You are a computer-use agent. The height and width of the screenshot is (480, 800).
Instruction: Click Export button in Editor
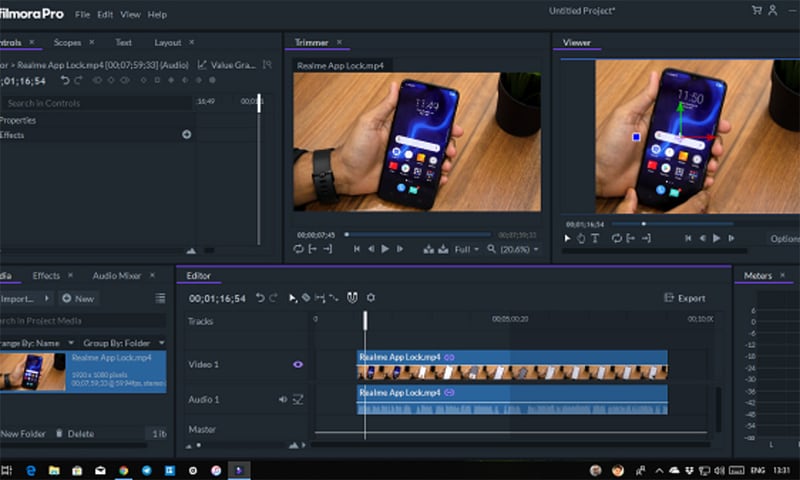(685, 298)
